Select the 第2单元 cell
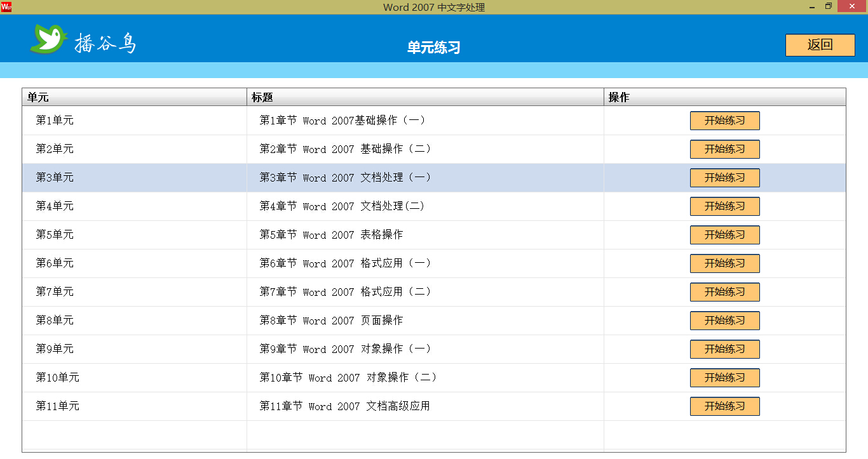 (x=134, y=149)
